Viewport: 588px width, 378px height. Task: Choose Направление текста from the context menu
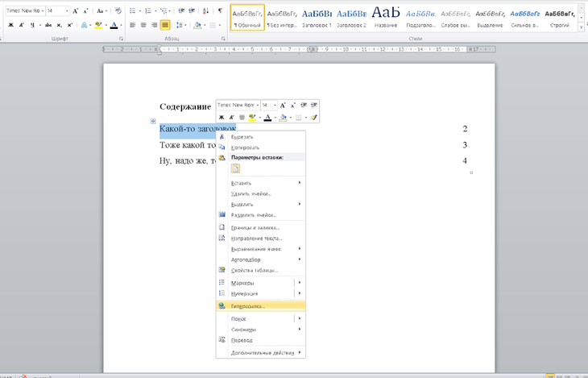tap(261, 238)
